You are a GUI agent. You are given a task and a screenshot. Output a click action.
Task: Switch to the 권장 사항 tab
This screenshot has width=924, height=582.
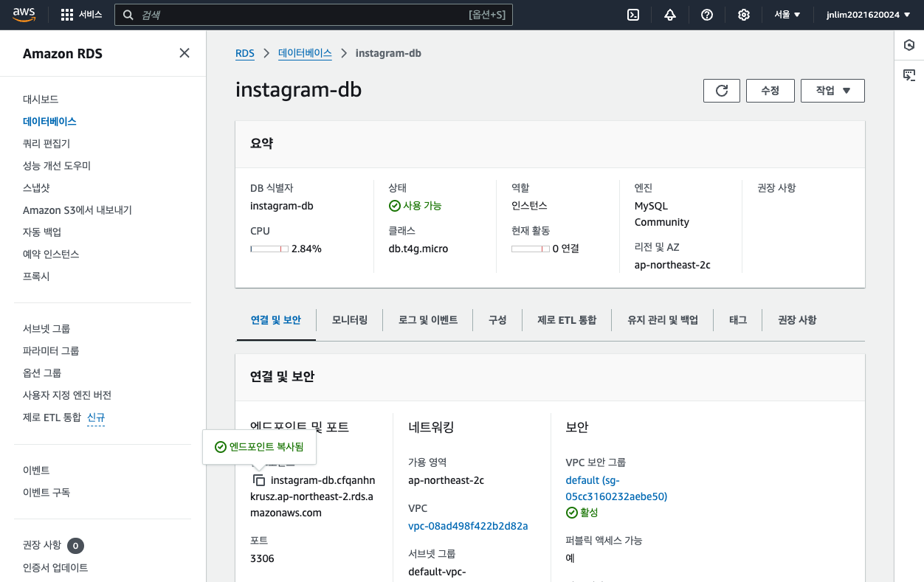797,320
